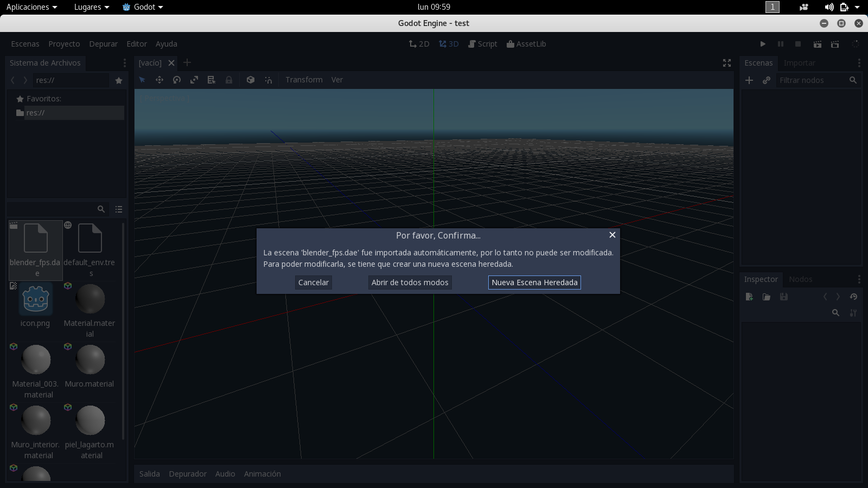
Task: Select res:// folder in tree
Action: [70, 113]
